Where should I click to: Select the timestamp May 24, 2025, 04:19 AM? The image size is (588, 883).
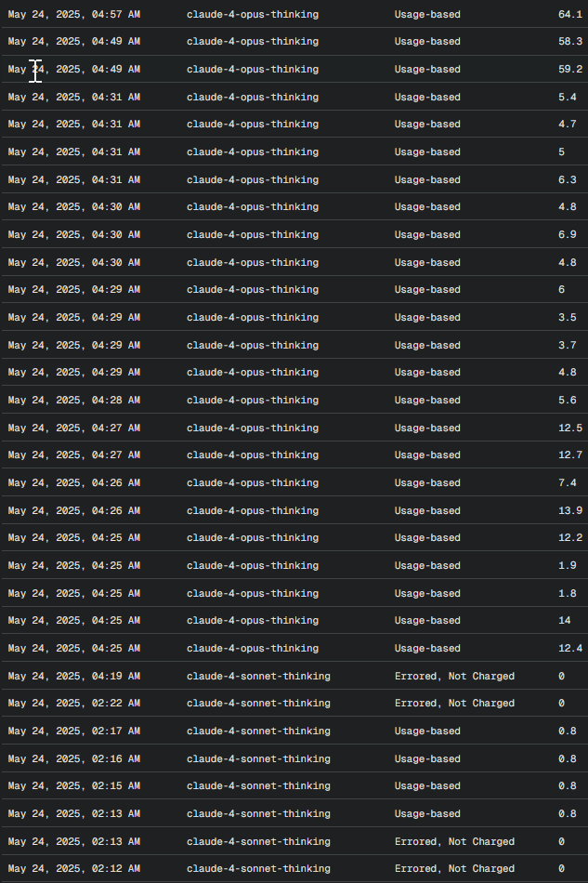[x=73, y=676]
